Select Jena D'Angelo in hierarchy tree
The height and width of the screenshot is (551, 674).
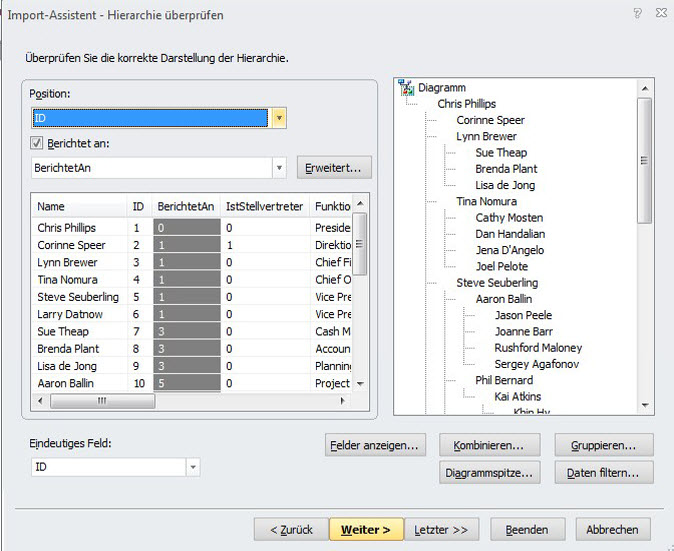pyautogui.click(x=509, y=250)
